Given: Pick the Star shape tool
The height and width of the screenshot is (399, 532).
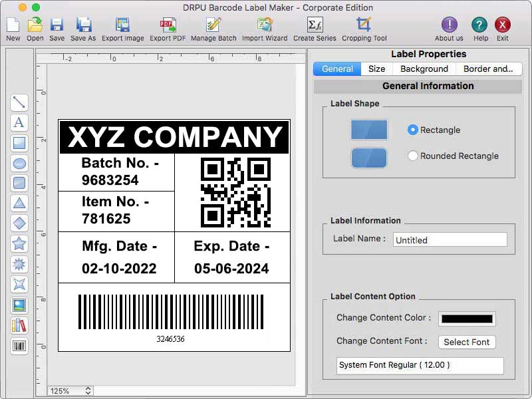Looking at the screenshot, I should 19,243.
